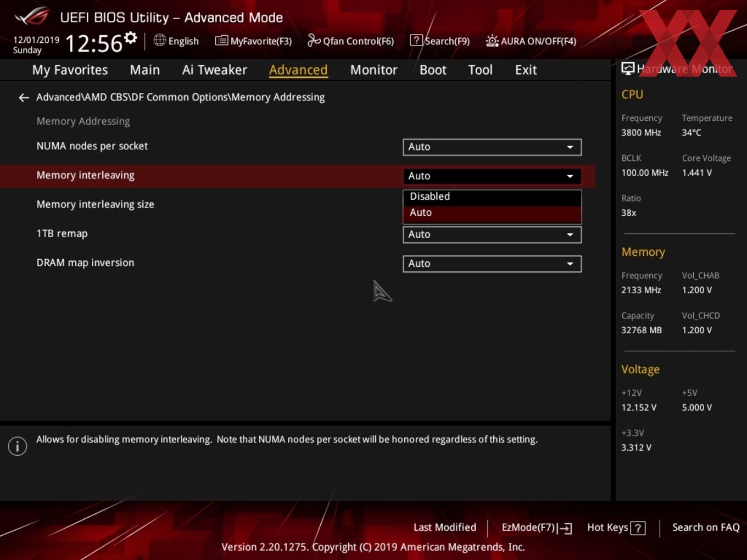The height and width of the screenshot is (560, 747).
Task: Click the Hardware Monitor screen icon
Action: (627, 69)
